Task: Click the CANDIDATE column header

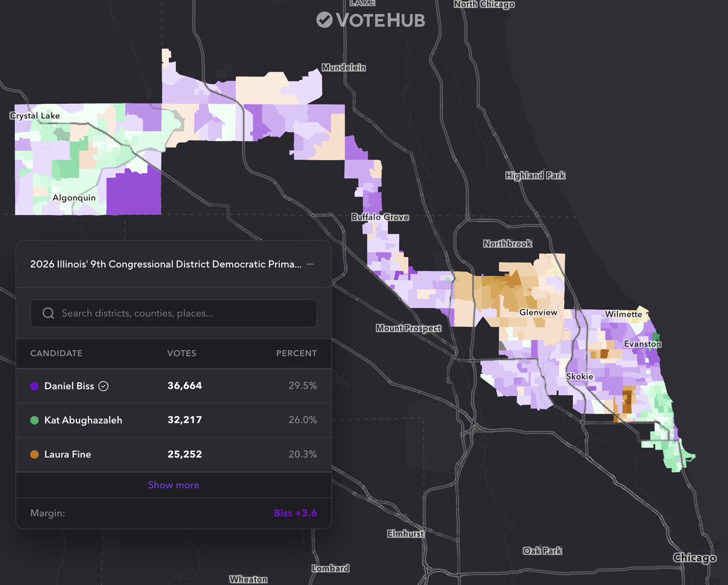Action: [56, 353]
